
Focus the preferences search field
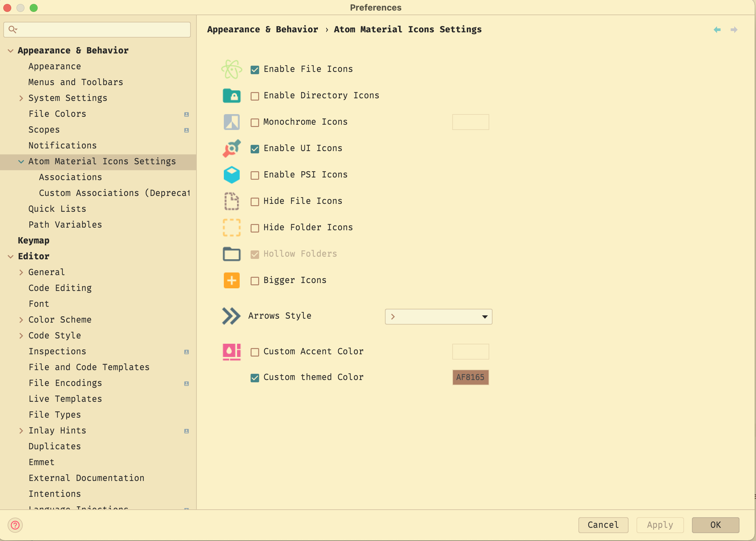(97, 30)
